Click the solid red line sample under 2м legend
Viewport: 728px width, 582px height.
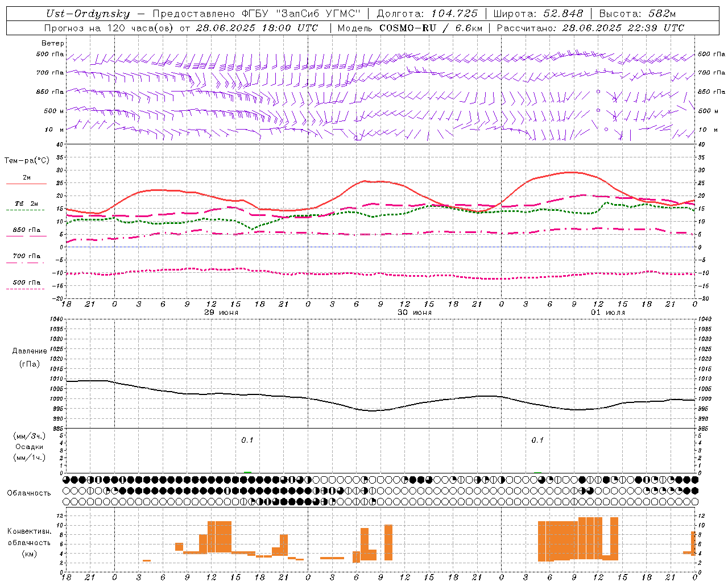point(26,184)
